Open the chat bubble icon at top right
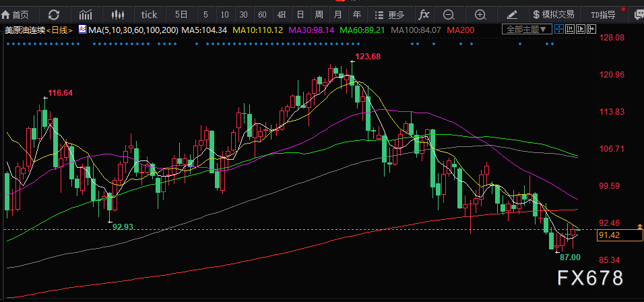This screenshot has width=644, height=302. pos(639,16)
